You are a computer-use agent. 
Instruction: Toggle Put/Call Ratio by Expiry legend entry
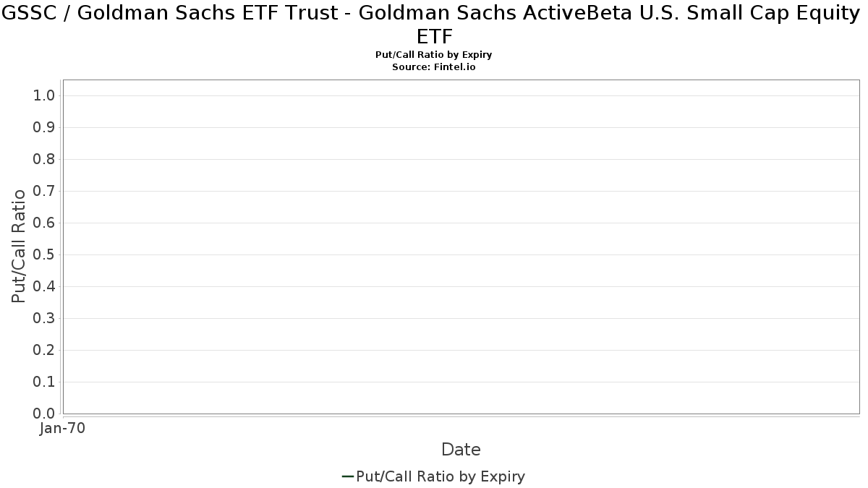click(x=433, y=476)
